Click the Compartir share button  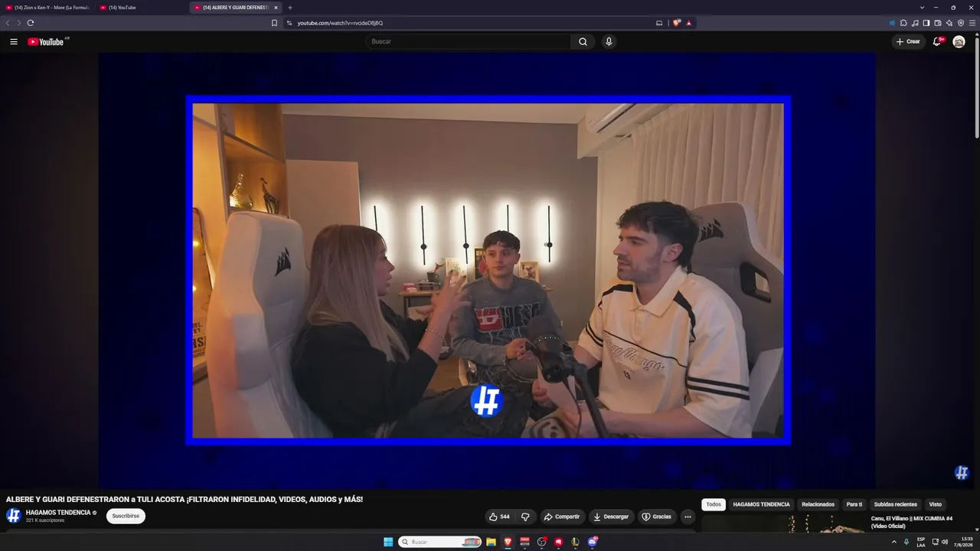coord(562,517)
